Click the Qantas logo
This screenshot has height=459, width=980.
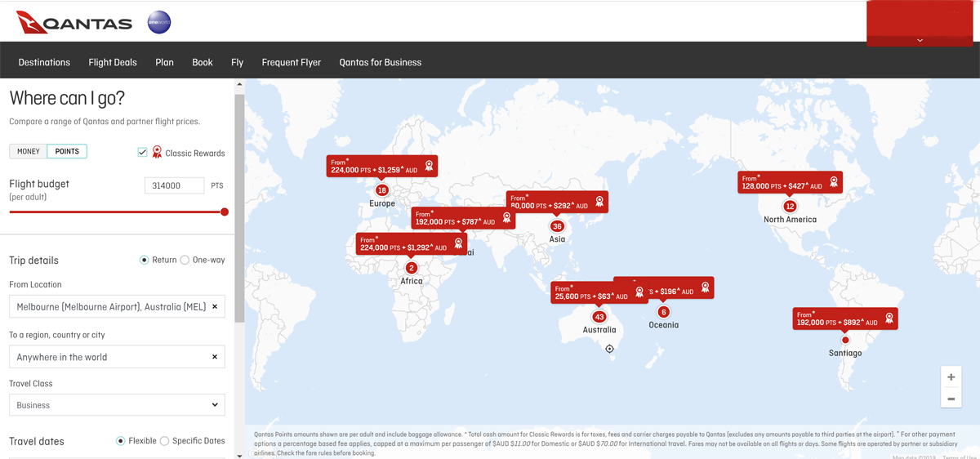(74, 23)
